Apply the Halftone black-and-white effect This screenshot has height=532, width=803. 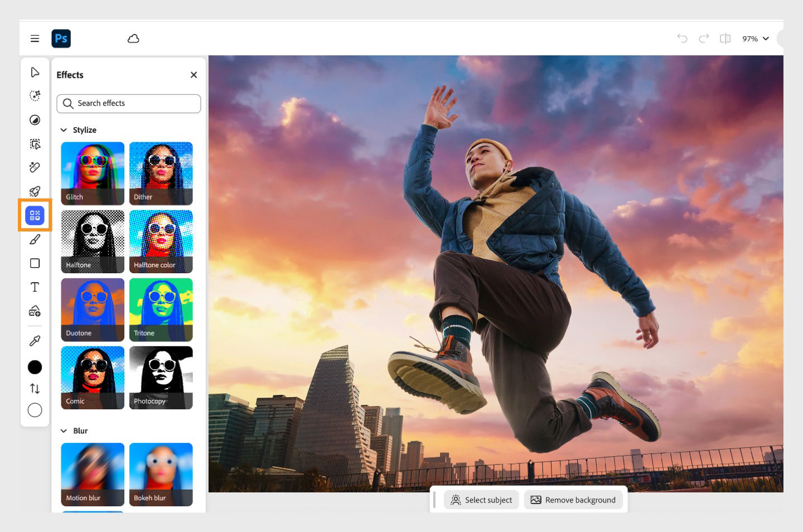(x=93, y=241)
